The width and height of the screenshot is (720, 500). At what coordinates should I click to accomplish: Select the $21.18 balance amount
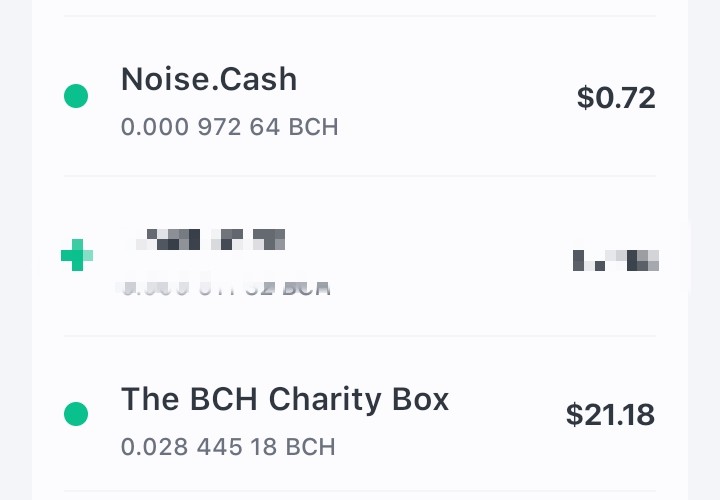[610, 415]
